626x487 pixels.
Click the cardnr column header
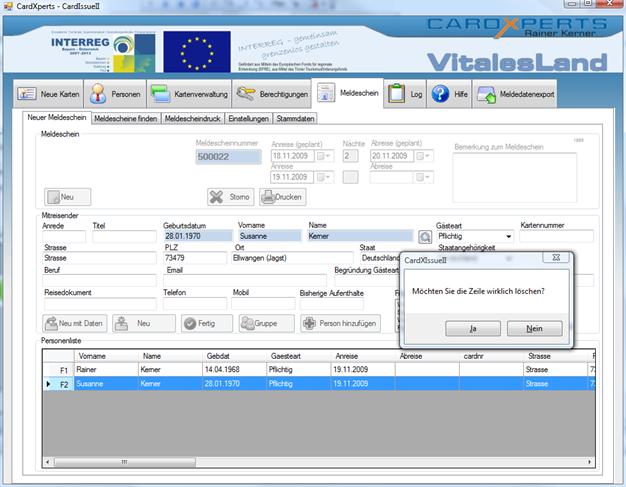pos(491,356)
